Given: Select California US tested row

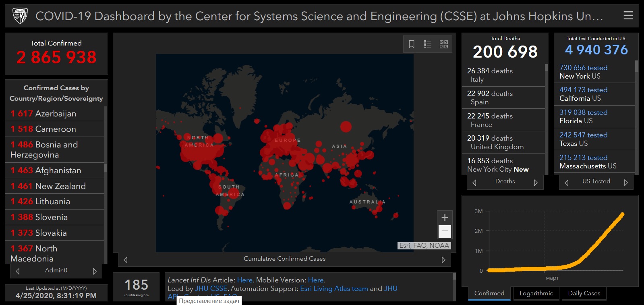Looking at the screenshot, I should click(x=594, y=94).
